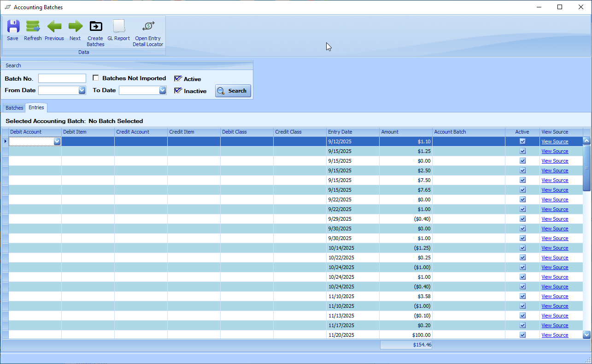Click in the Batch No. input field
Image resolution: width=592 pixels, height=364 pixels.
coord(62,78)
